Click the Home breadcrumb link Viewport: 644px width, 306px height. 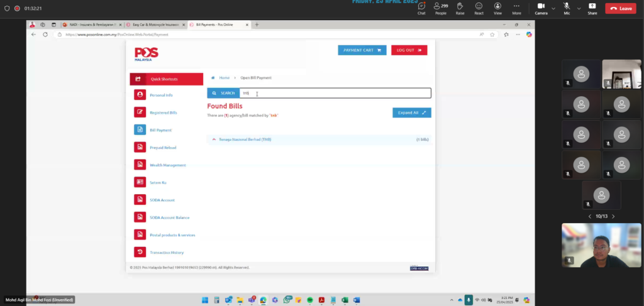224,77
